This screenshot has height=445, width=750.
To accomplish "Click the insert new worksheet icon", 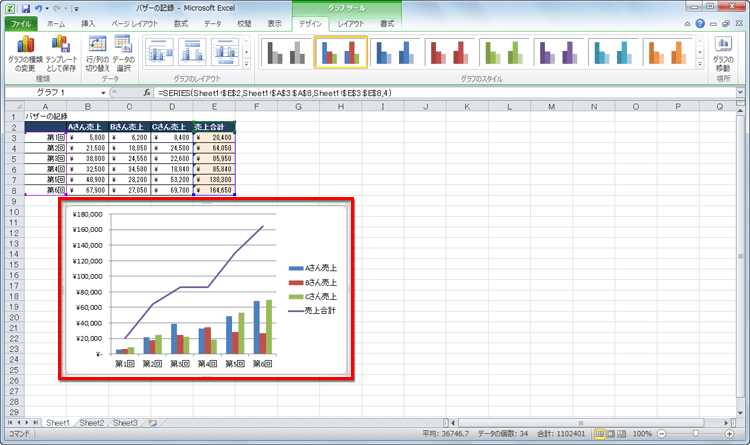I will pyautogui.click(x=150, y=423).
